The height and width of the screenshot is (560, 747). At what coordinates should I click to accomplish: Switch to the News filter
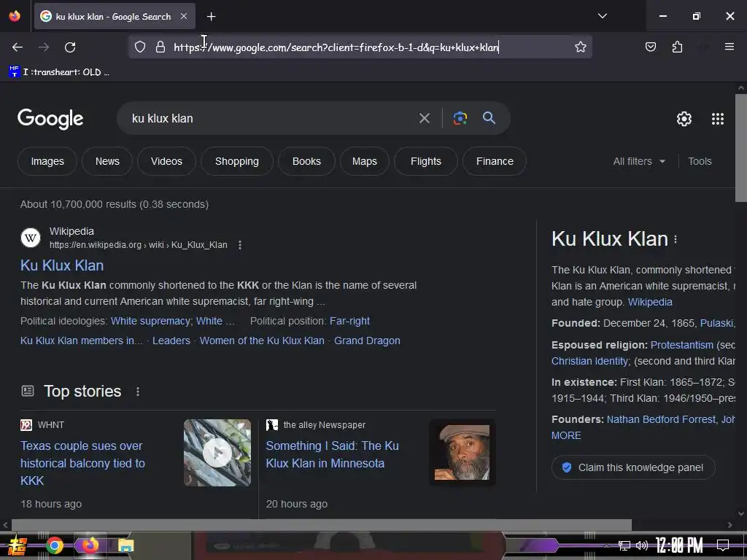coord(107,161)
